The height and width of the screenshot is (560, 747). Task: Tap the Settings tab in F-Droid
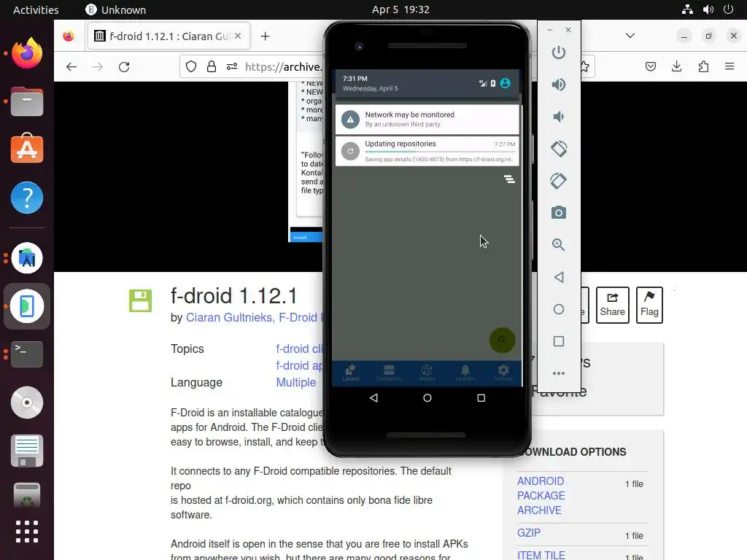(503, 373)
